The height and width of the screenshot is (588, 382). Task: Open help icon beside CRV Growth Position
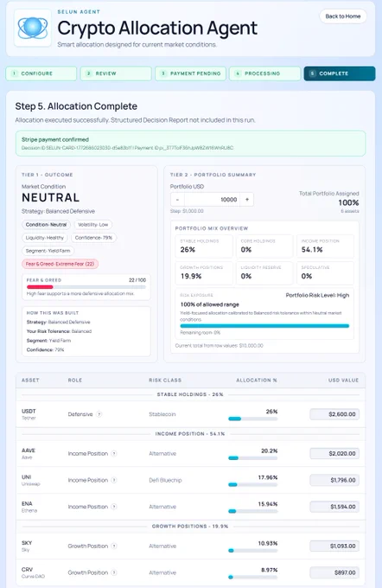point(114,573)
